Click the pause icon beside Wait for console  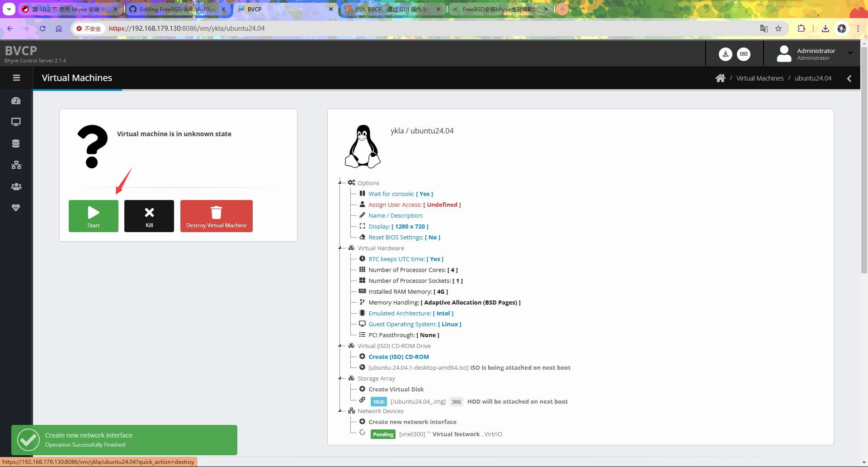362,193
